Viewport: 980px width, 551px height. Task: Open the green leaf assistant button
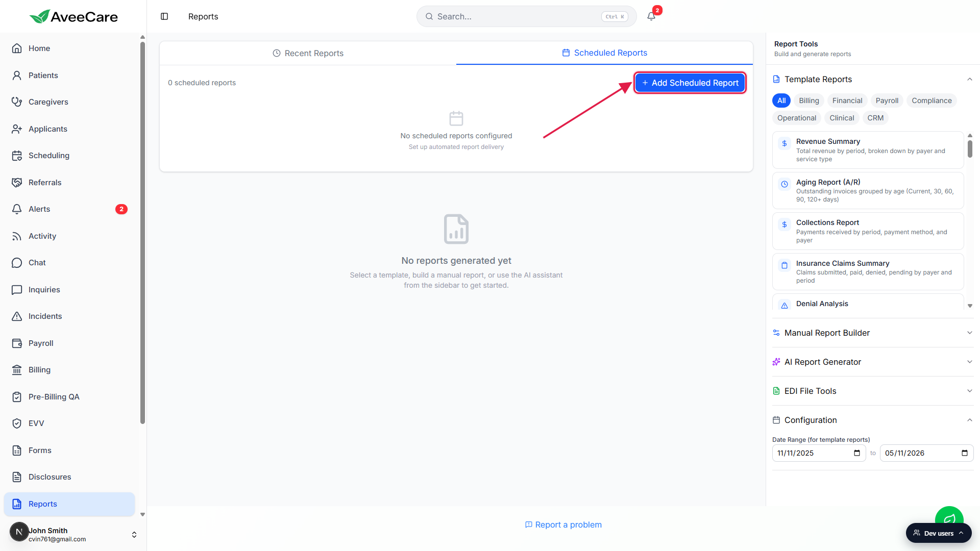pos(949,516)
